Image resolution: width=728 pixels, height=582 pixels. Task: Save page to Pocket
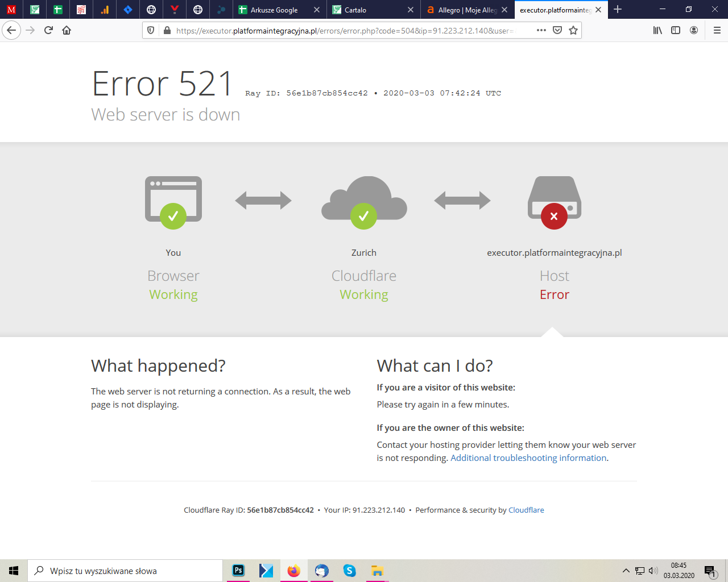(557, 30)
